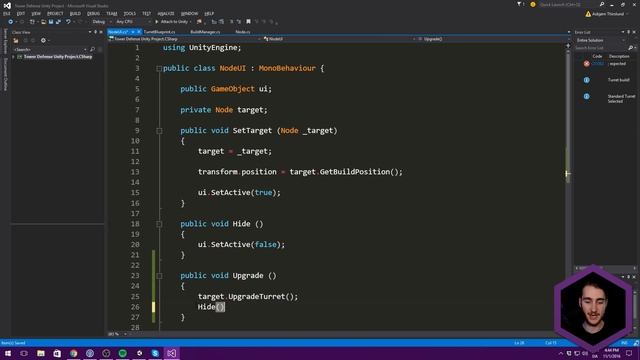Image resolution: width=640 pixels, height=360 pixels.
Task: Switch to the BuildManager.cs tab
Action: coord(205,32)
